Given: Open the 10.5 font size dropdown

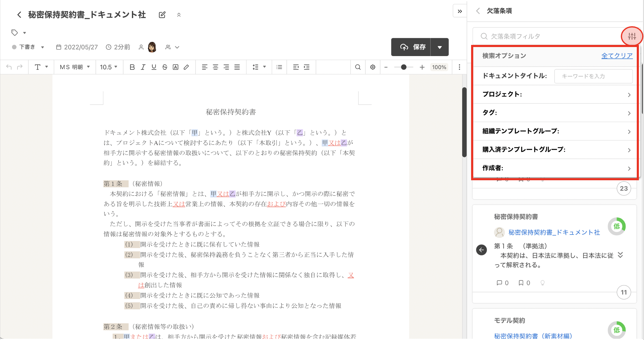Looking at the screenshot, I should [108, 67].
